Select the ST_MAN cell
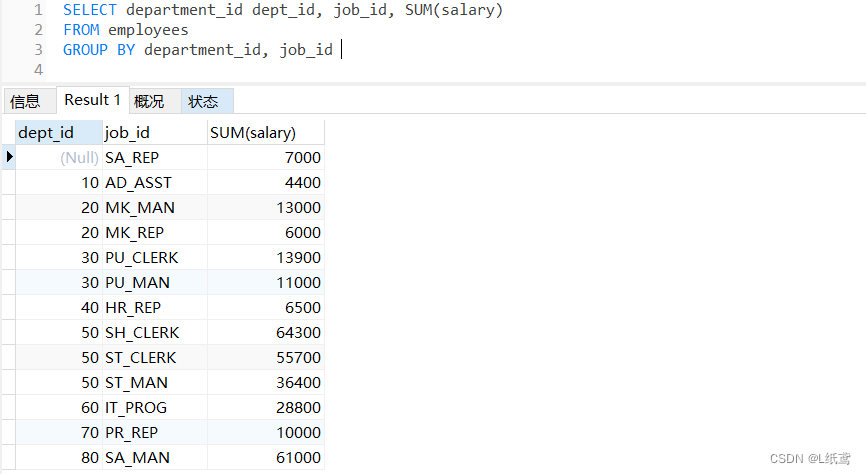 pos(155,382)
